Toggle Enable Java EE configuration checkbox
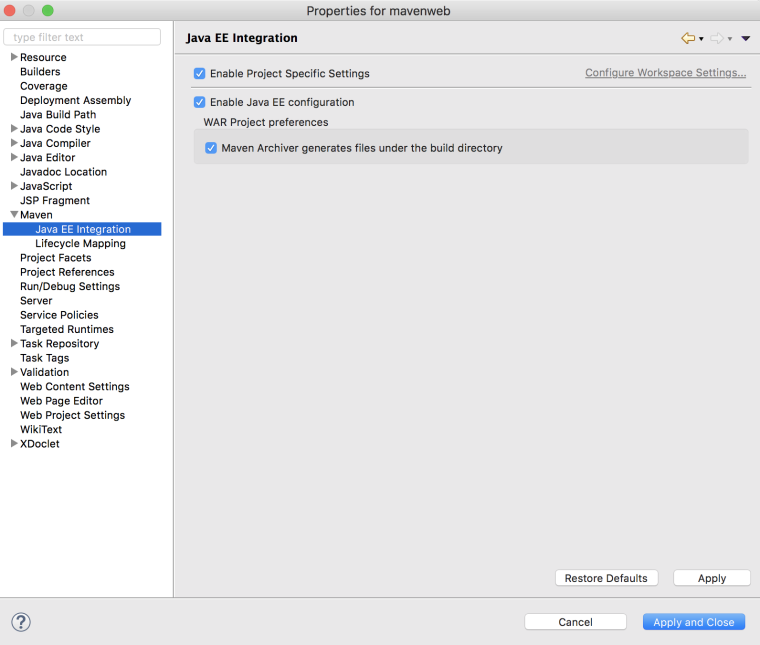 click(199, 102)
